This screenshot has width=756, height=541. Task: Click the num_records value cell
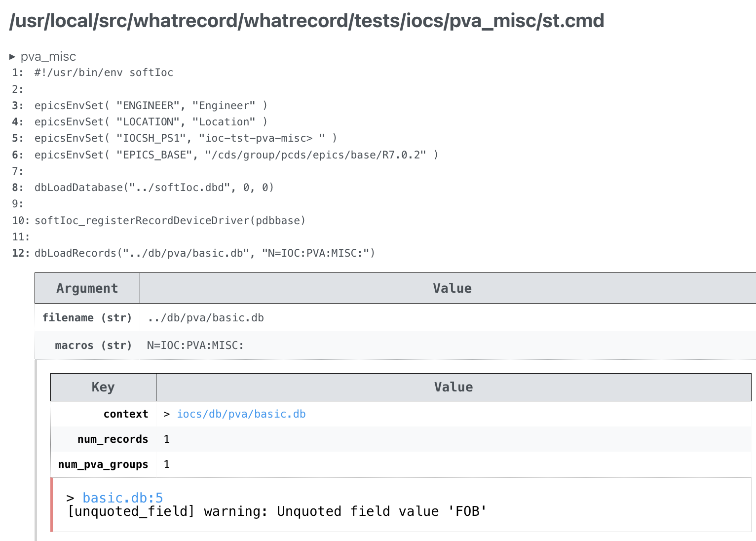point(167,439)
